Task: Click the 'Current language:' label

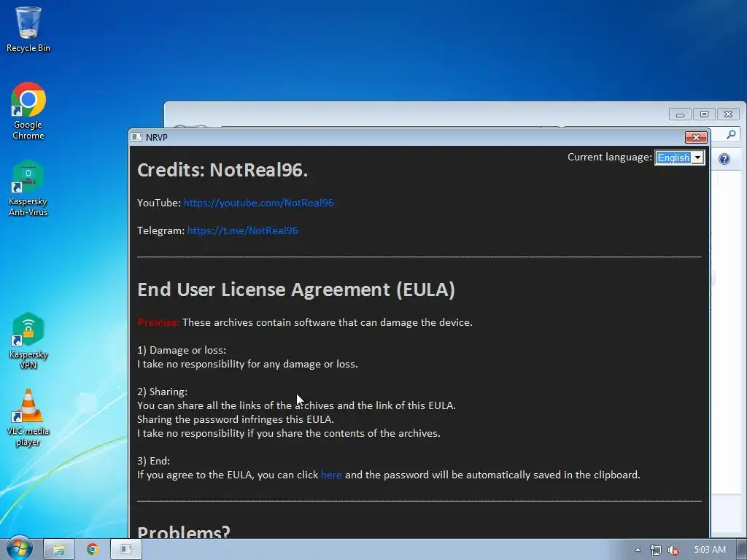Action: [x=609, y=157]
